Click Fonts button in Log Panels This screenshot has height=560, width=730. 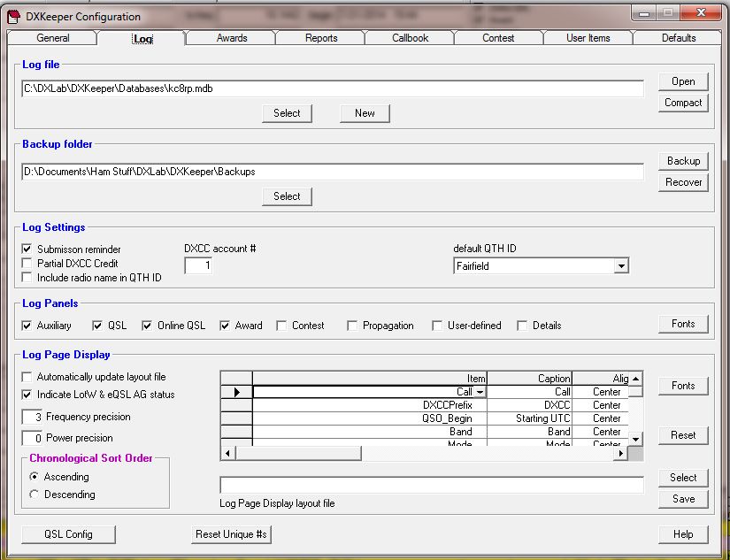click(683, 324)
